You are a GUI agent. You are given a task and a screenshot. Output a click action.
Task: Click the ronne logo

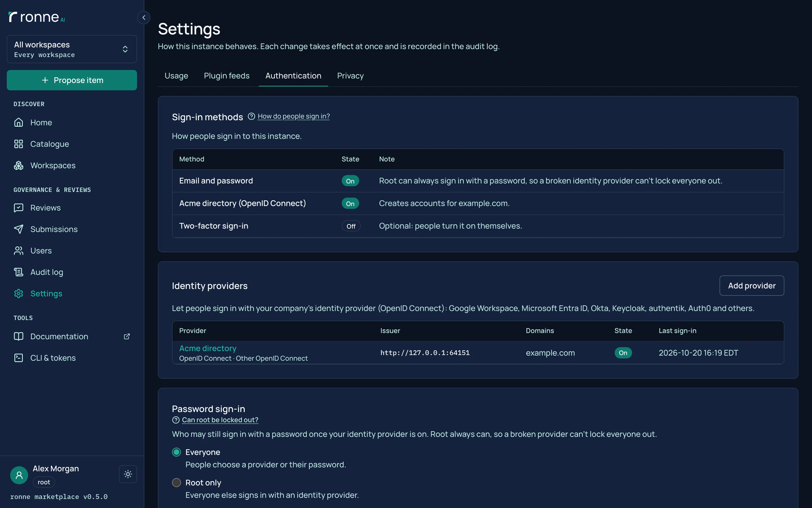point(37,17)
